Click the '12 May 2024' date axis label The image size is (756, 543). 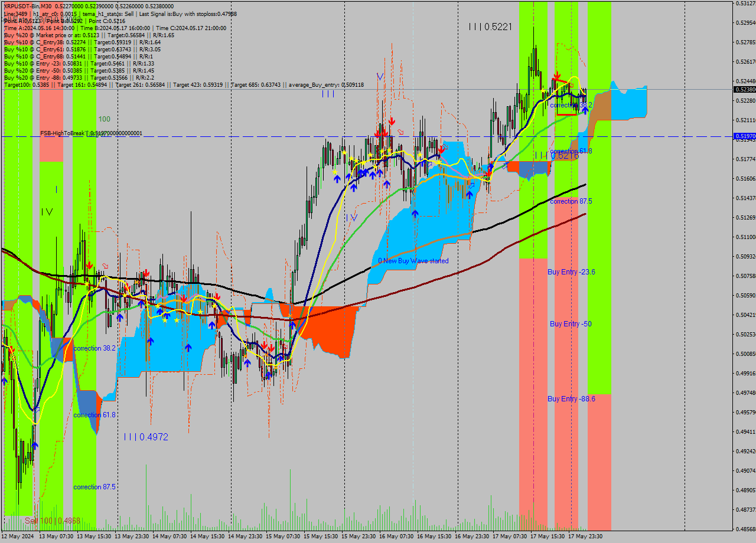click(18, 537)
